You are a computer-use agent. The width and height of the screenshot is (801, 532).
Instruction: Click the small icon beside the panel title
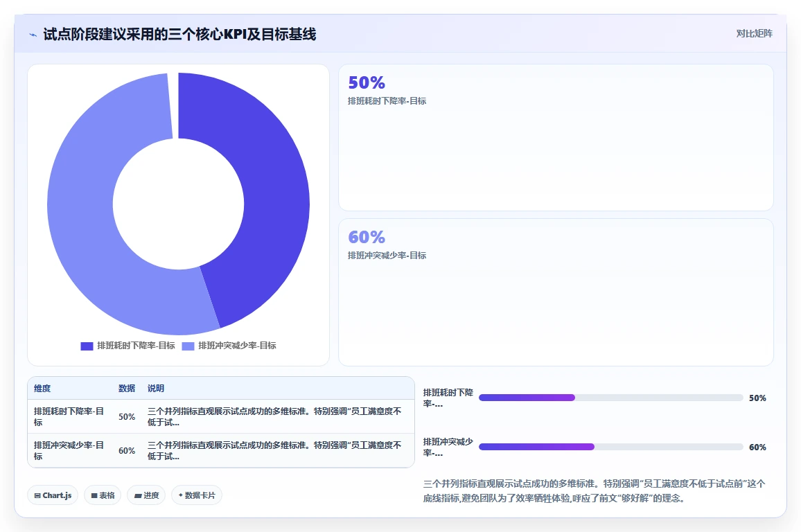pyautogui.click(x=33, y=35)
